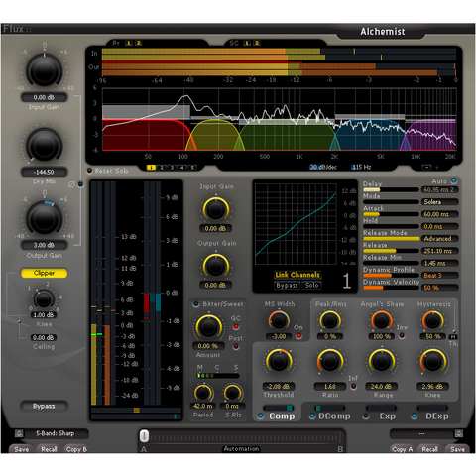Image resolution: width=476 pixels, height=476 pixels.
Task: Click the SC channel 1 button
Action: tap(247, 43)
